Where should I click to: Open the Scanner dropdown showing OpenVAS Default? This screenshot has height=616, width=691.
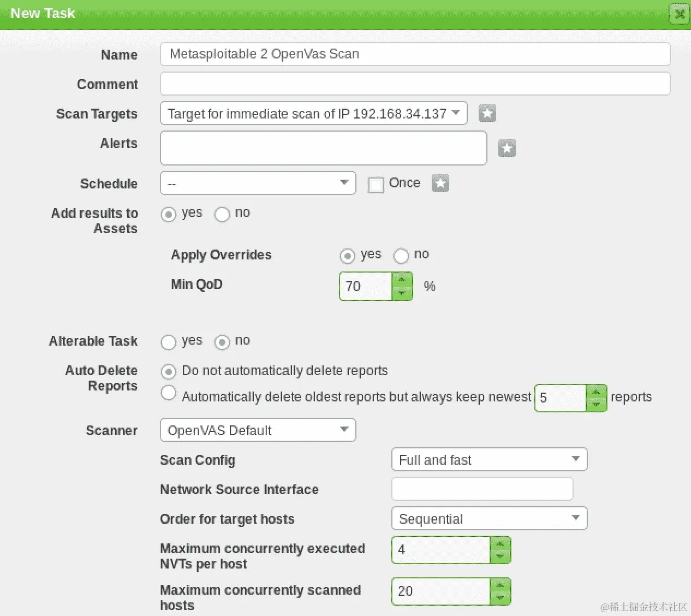tap(258, 430)
